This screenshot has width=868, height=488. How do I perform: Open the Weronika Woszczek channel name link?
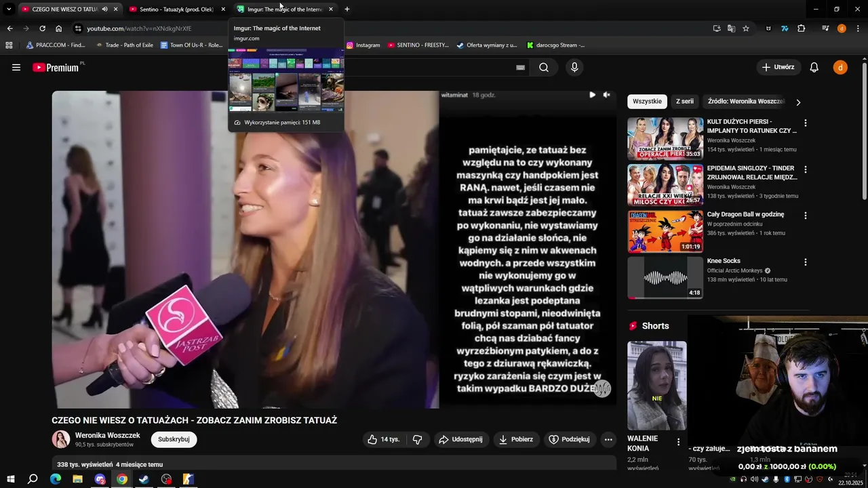coord(108,435)
